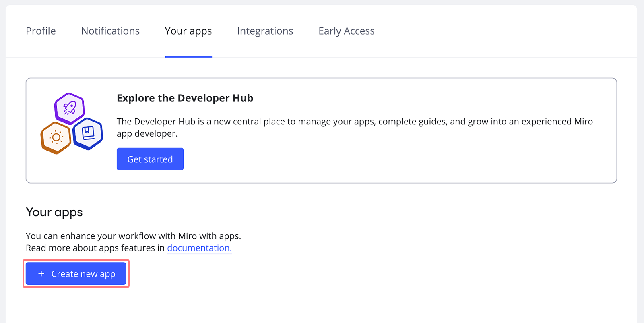
Task: Click the orange sun hexagon icon
Action: tap(56, 138)
